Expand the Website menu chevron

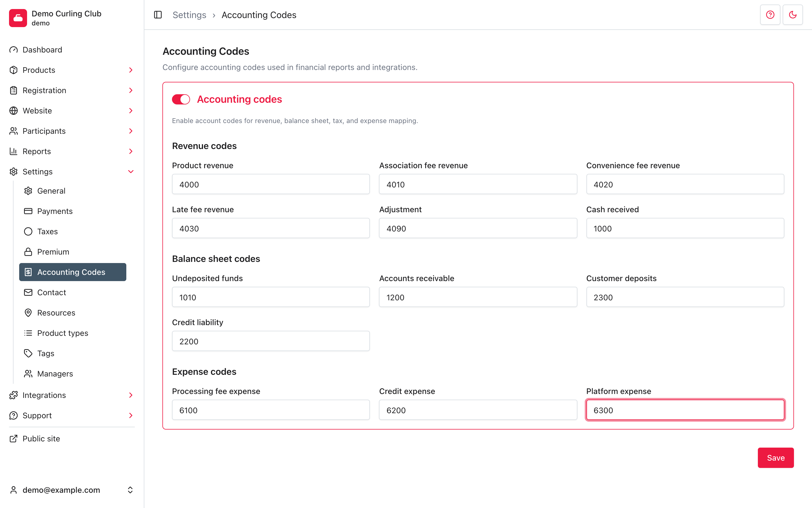coord(131,111)
